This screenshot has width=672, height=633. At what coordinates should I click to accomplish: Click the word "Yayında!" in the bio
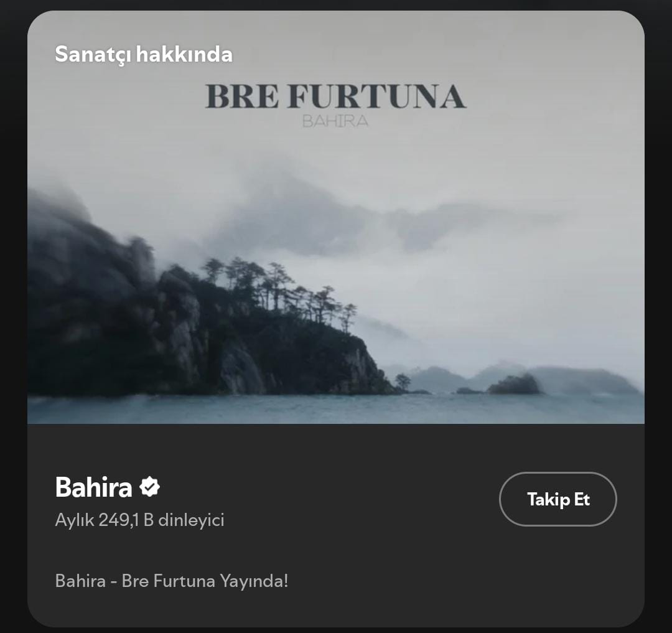pos(254,581)
